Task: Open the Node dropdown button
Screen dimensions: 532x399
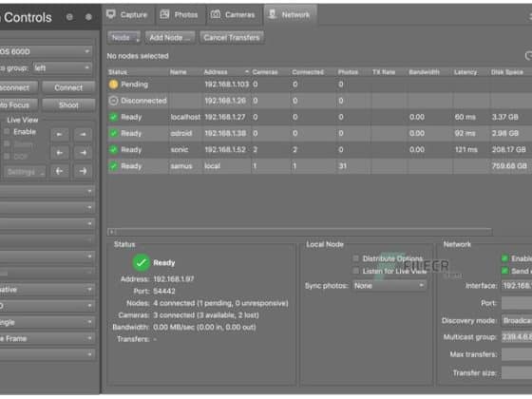Action: point(123,37)
